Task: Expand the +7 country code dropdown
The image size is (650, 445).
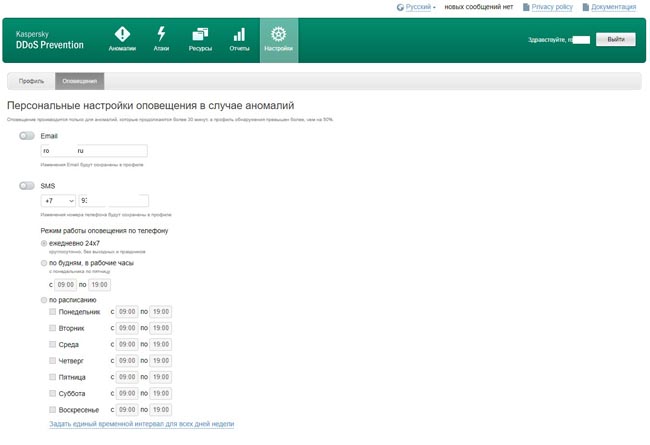Action: coord(58,201)
